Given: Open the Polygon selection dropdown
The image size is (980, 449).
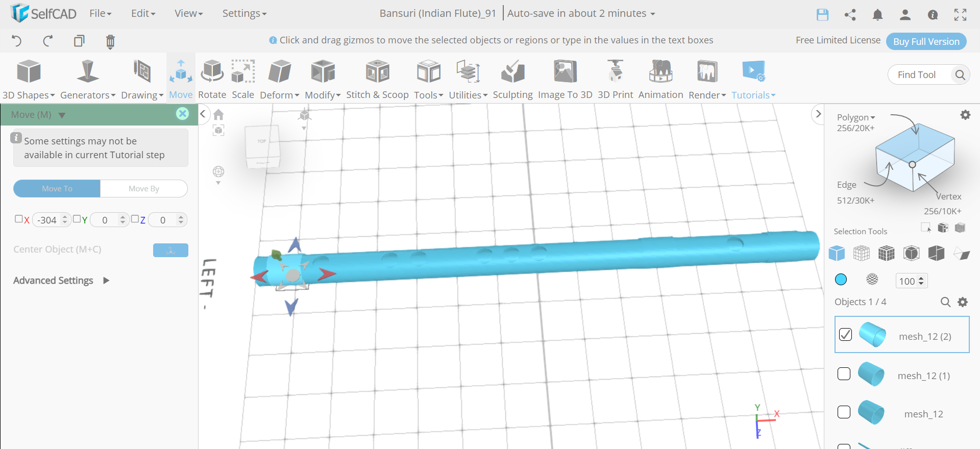Looking at the screenshot, I should (855, 117).
